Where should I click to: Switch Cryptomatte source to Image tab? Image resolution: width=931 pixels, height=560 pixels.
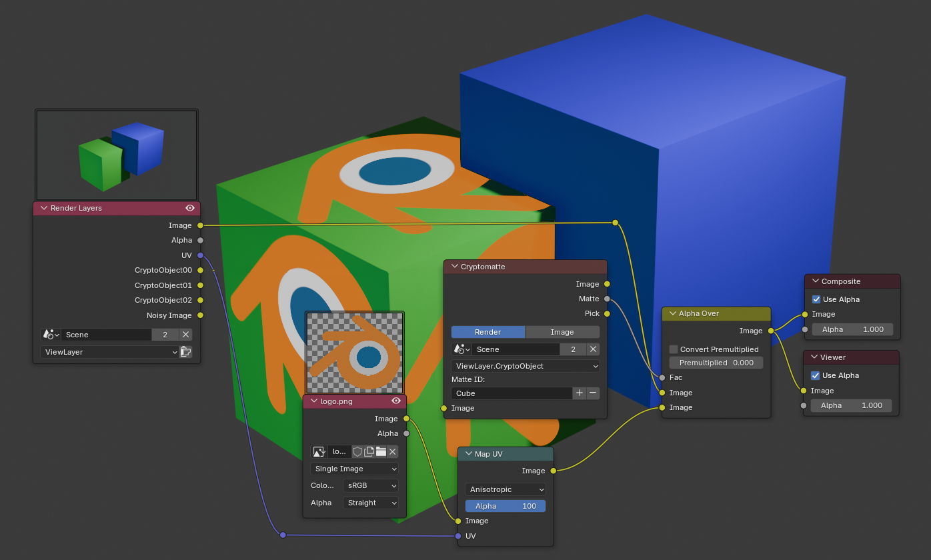562,331
